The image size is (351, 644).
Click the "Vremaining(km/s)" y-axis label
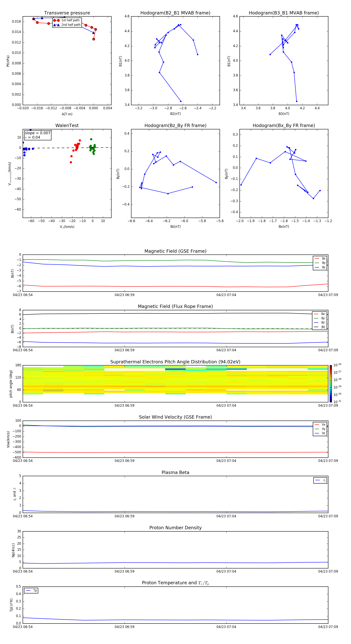(x=10, y=173)
